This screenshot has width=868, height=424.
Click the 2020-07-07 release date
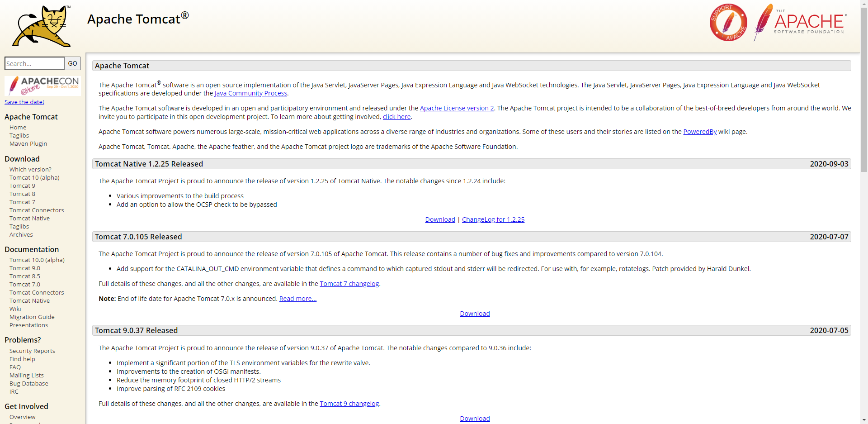click(x=829, y=237)
